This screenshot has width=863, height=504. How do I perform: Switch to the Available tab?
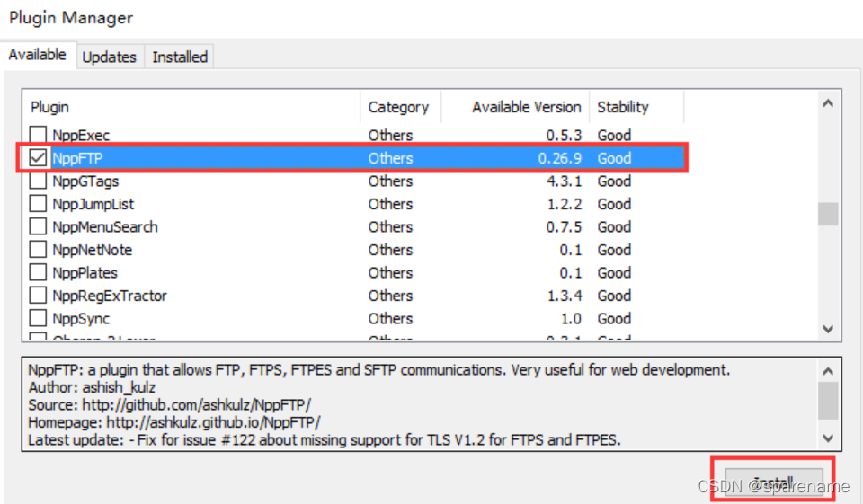pos(38,55)
